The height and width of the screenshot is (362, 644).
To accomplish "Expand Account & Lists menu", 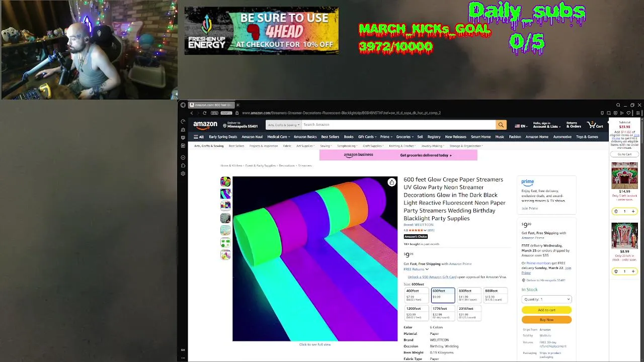I will (x=546, y=125).
